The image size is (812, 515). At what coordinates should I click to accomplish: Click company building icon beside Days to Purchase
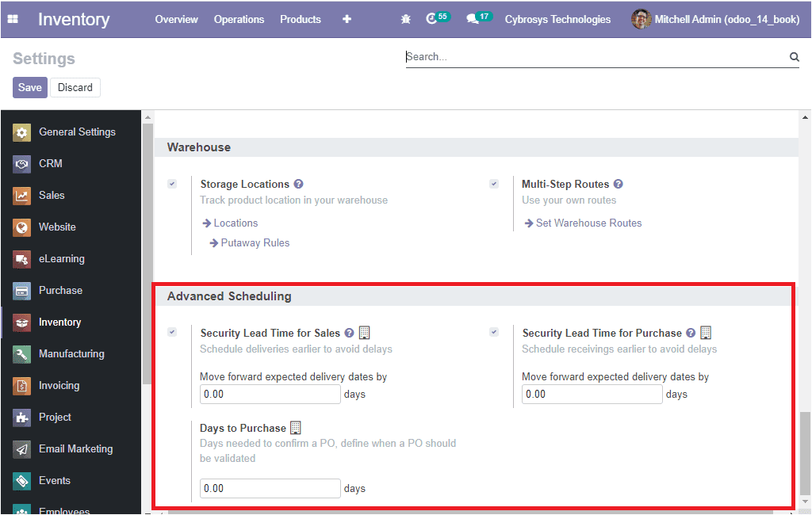pos(296,428)
